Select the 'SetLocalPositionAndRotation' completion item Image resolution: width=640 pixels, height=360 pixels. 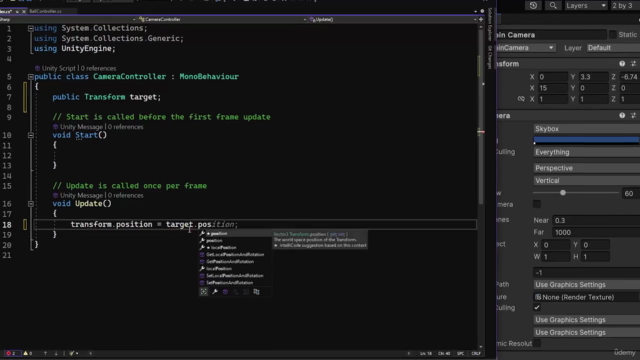pyautogui.click(x=235, y=276)
